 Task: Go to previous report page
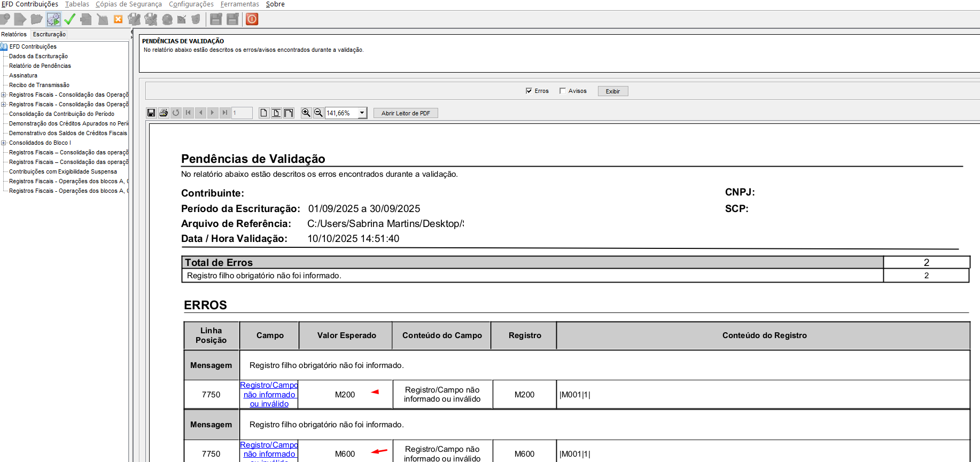(200, 113)
